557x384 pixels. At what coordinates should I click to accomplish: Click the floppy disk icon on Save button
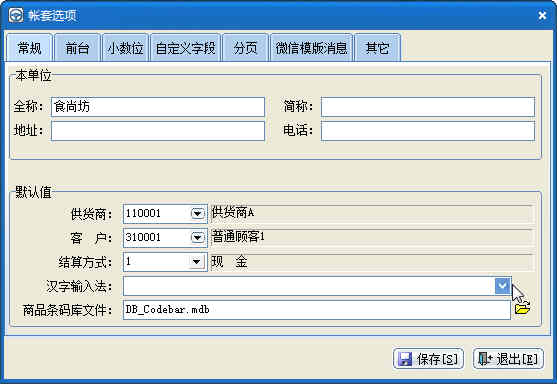point(405,359)
